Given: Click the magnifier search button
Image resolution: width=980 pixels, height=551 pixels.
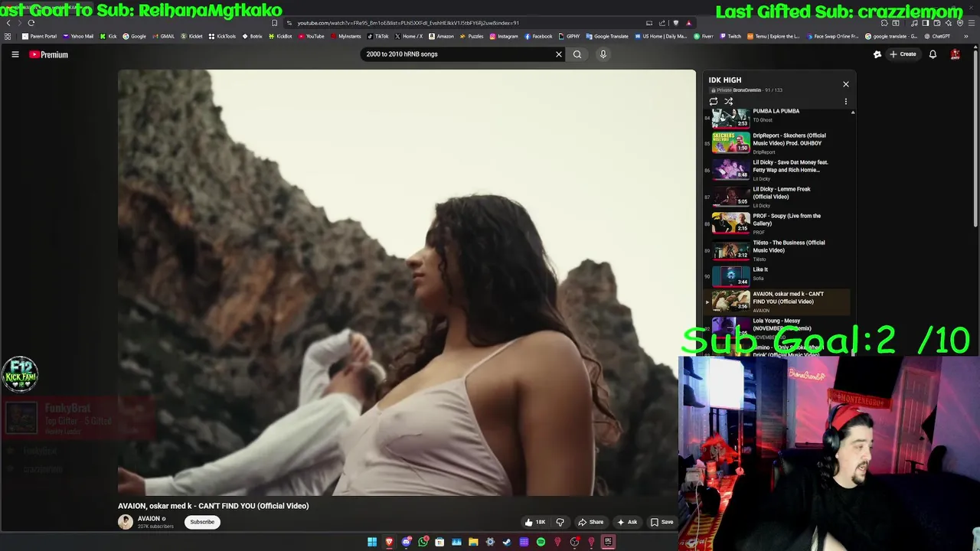Looking at the screenshot, I should [x=577, y=54].
